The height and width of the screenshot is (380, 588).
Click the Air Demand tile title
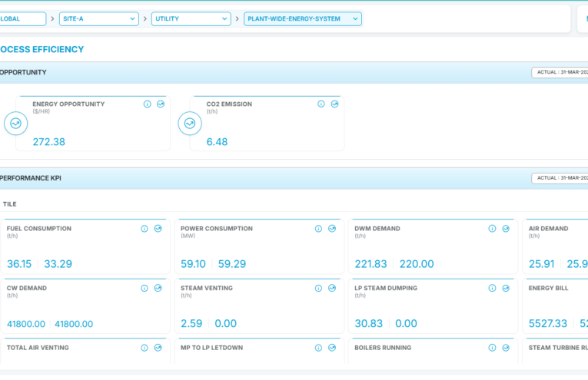548,229
